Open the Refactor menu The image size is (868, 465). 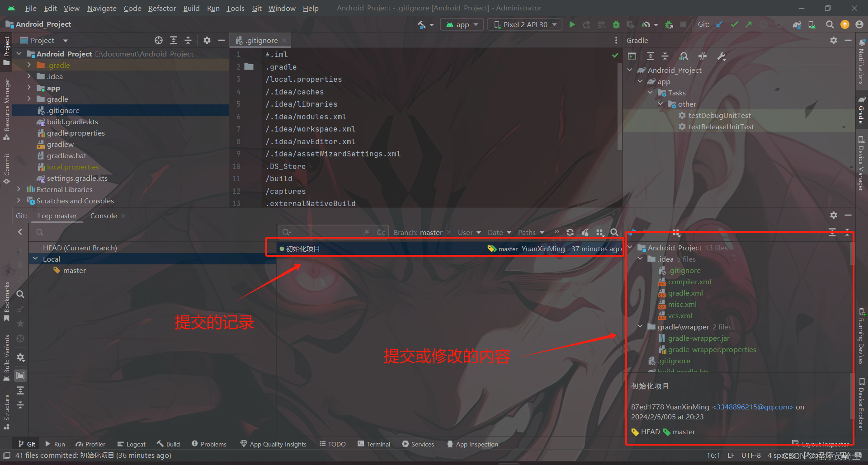pos(162,8)
